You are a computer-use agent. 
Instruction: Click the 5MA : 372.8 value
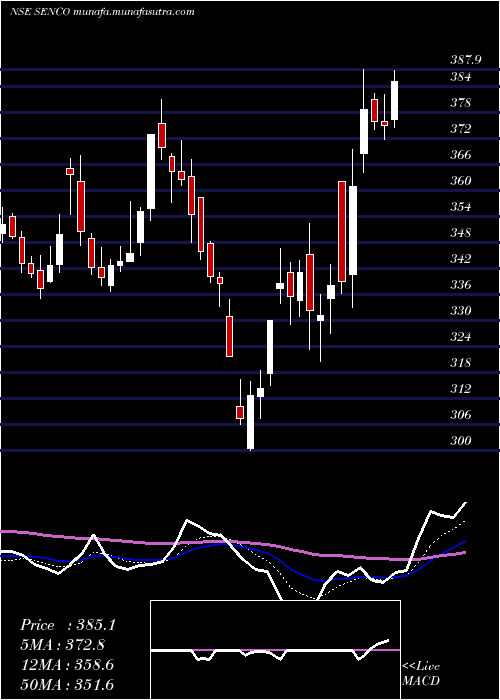click(62, 645)
